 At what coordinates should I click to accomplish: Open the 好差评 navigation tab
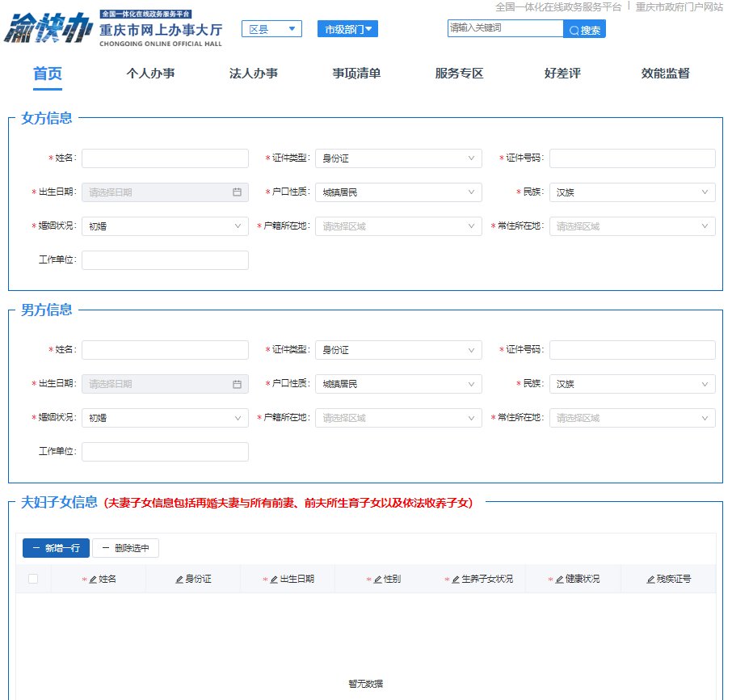(562, 74)
